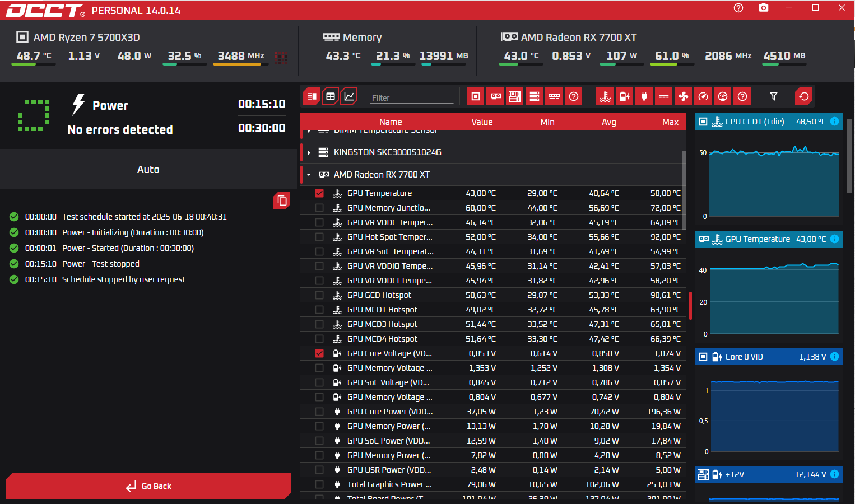The width and height of the screenshot is (855, 504).
Task: Click the Auto mode button
Action: point(148,169)
